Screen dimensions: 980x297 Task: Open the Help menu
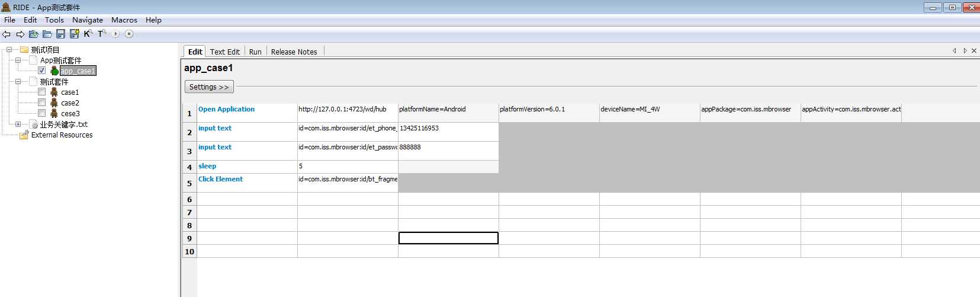coord(153,20)
